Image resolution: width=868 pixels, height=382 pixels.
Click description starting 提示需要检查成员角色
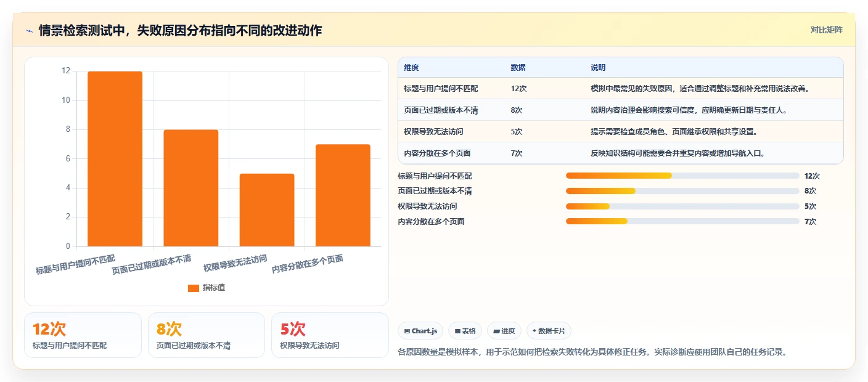coord(674,132)
